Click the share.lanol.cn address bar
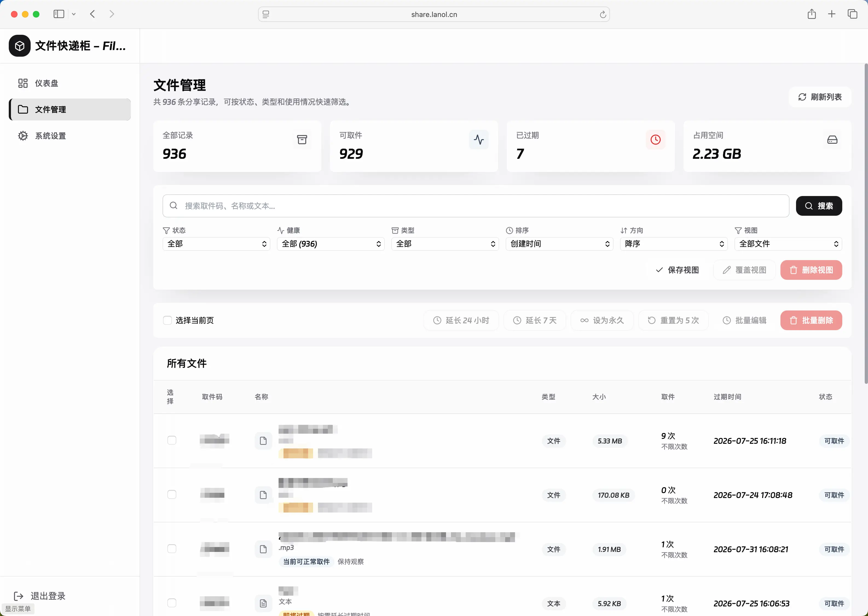 pos(434,15)
